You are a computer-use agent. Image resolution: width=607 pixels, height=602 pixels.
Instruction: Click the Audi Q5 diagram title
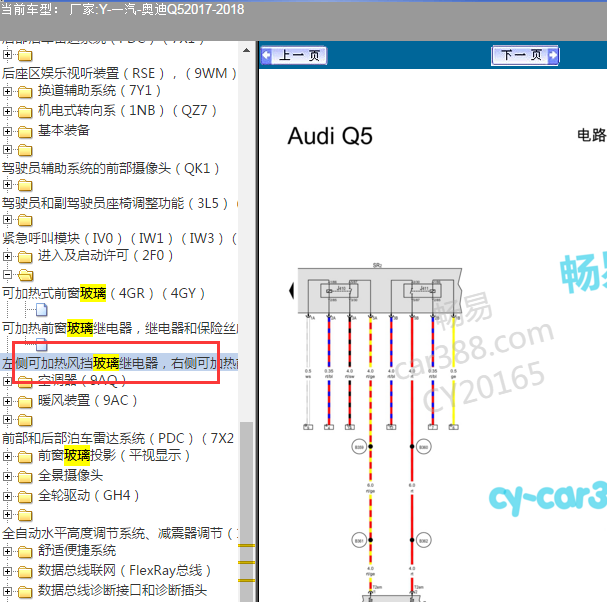tap(330, 136)
